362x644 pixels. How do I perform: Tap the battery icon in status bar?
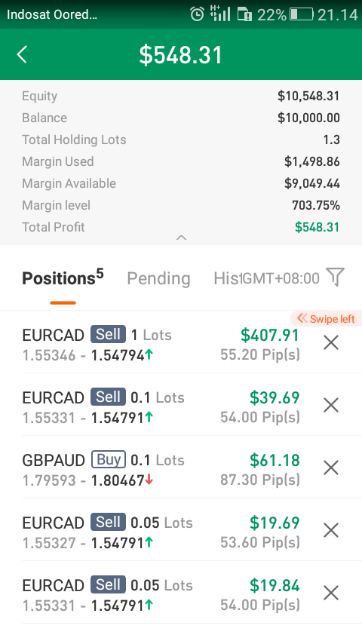click(x=302, y=14)
